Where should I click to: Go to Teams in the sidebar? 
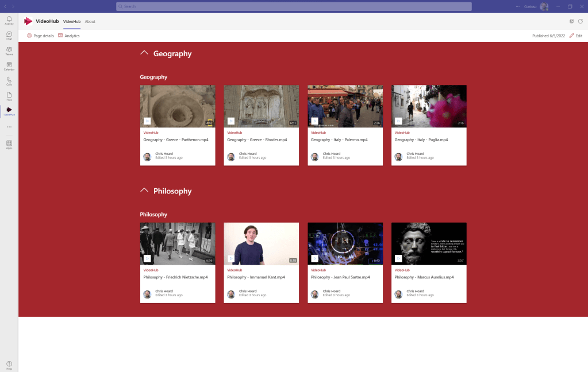coord(9,51)
